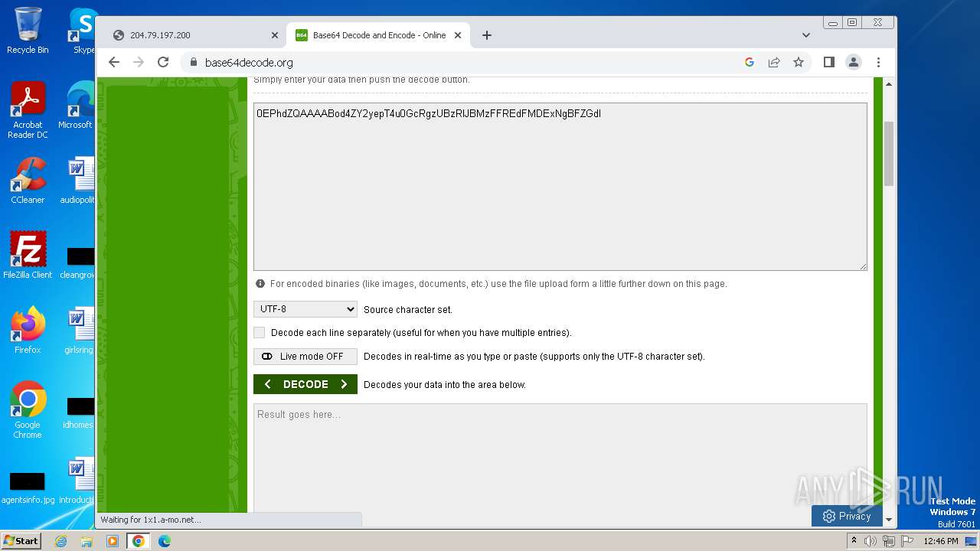Switch to the 204.79.197.200 tab
The height and width of the screenshot is (551, 980).
[x=194, y=35]
